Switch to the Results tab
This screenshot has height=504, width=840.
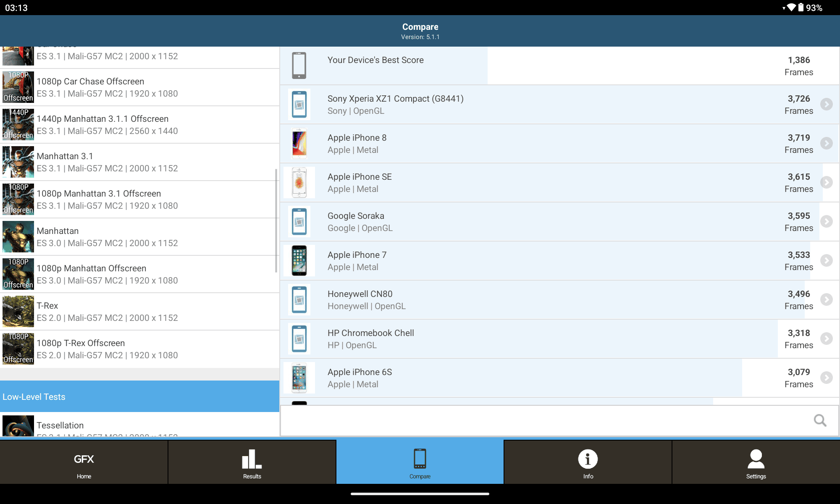point(252,462)
